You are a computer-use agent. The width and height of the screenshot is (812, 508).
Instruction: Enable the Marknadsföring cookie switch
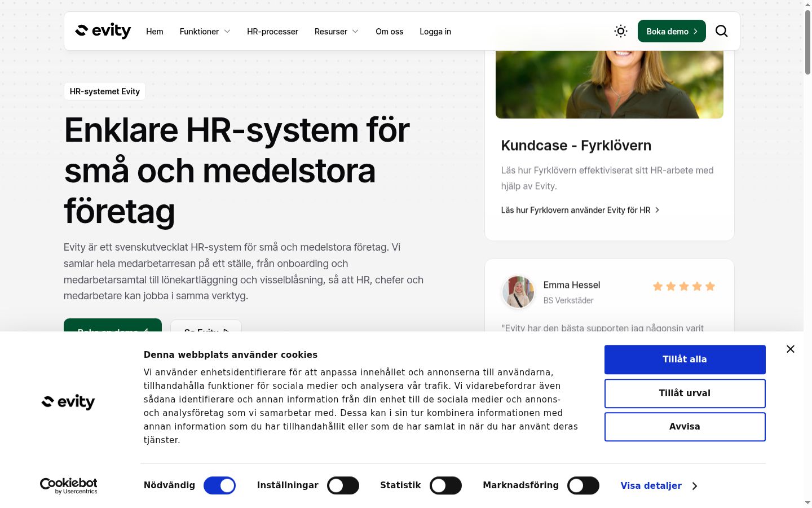(x=583, y=485)
